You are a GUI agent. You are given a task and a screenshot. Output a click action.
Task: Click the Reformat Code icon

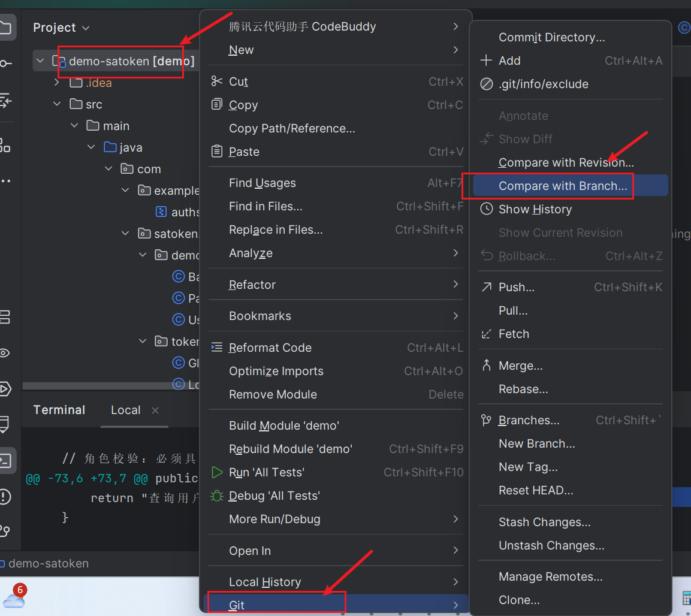click(x=216, y=347)
